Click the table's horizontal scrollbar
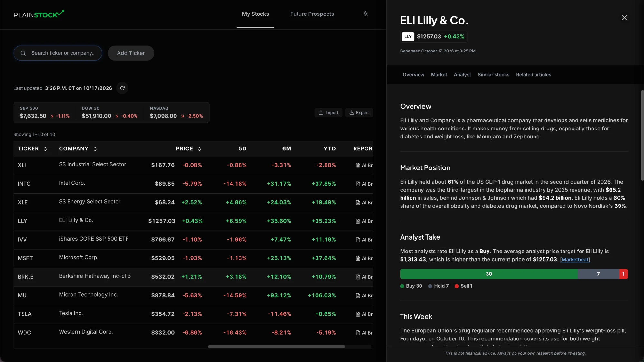The image size is (644, 362). [x=276, y=347]
